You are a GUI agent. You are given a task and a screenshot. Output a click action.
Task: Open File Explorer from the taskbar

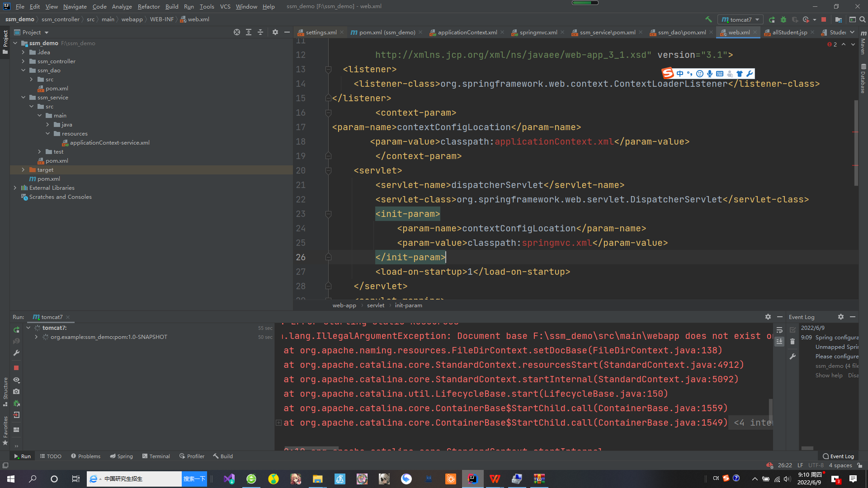pyautogui.click(x=317, y=479)
